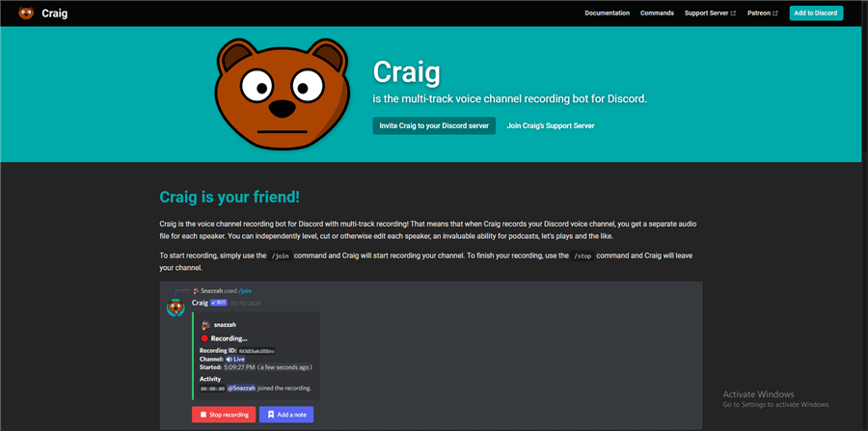Click the snazzah embed author avatar
The height and width of the screenshot is (431, 868).
pos(205,325)
